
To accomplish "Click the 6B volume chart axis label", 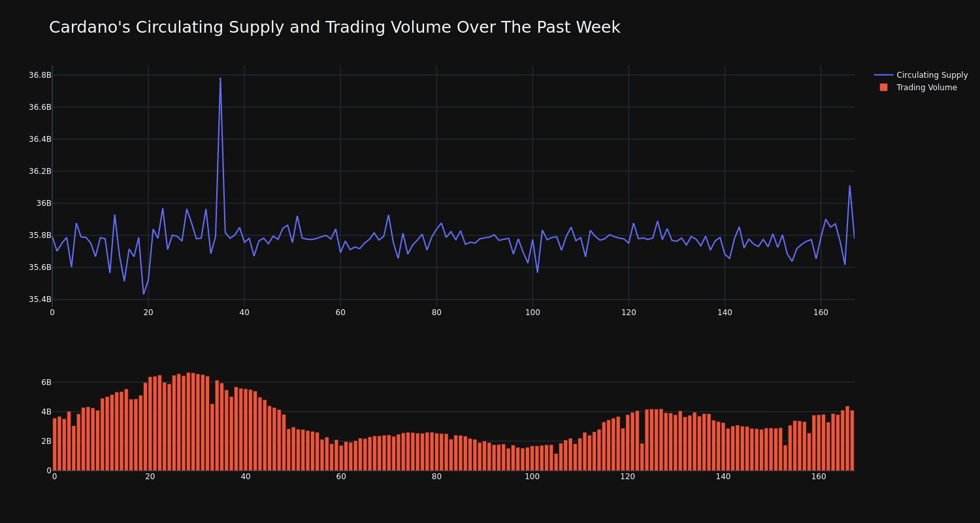I will point(46,382).
